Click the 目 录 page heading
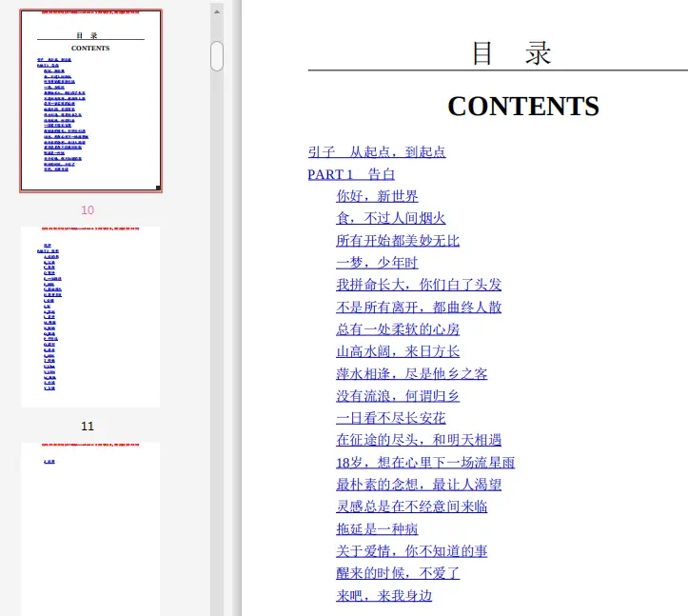The width and height of the screenshot is (688, 616). pos(511,53)
